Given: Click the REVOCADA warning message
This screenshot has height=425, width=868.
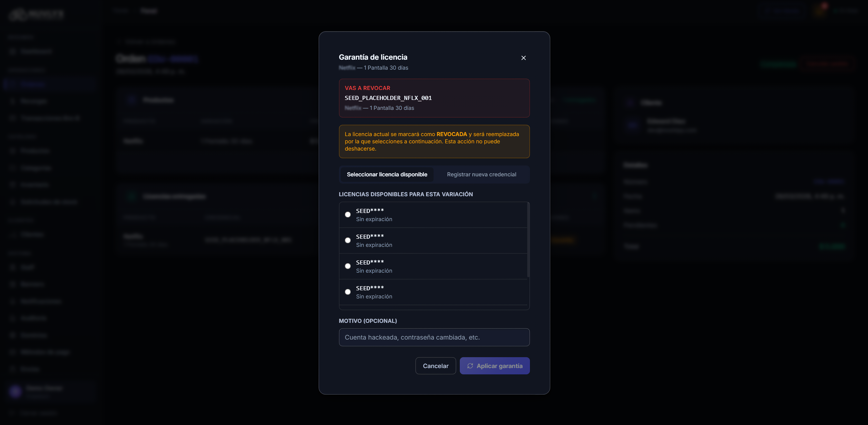Looking at the screenshot, I should click(434, 142).
